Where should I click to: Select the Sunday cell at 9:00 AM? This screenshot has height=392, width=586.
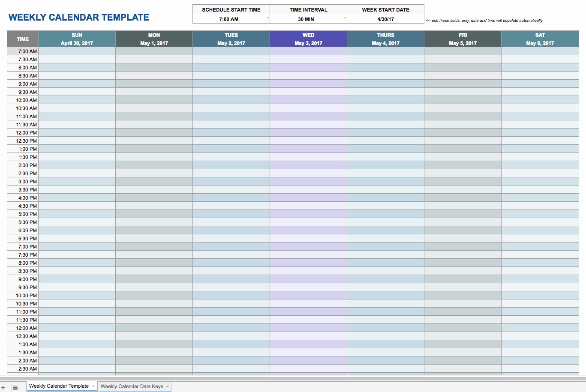pos(77,84)
